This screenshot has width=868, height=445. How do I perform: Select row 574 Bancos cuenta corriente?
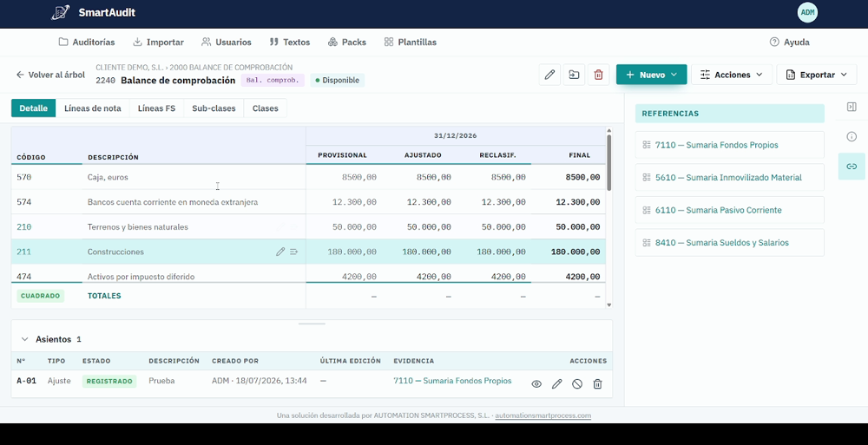click(308, 202)
